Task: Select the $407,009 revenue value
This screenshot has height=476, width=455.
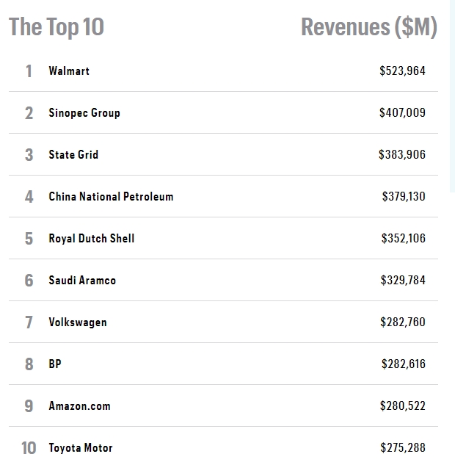Action: click(x=402, y=113)
